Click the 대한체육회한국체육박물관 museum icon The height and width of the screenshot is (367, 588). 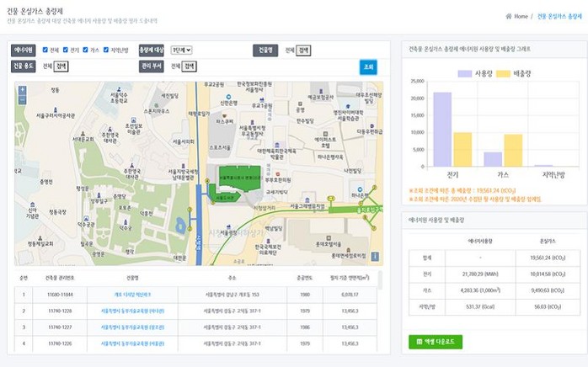point(277,145)
